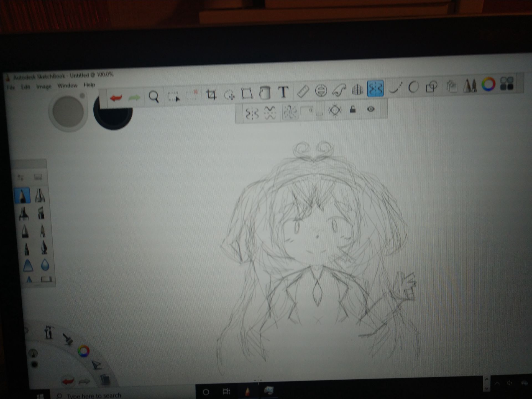The image size is (532, 399).
Task: Select the Text tool
Action: (283, 92)
